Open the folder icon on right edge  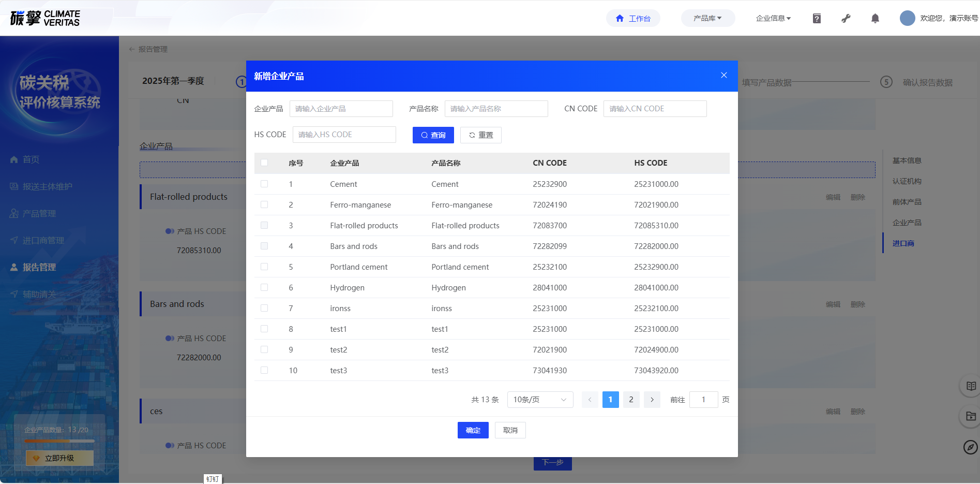970,416
